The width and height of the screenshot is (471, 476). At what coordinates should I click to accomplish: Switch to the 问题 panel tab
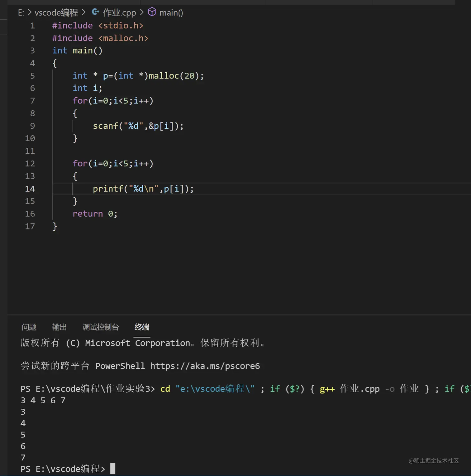[29, 327]
